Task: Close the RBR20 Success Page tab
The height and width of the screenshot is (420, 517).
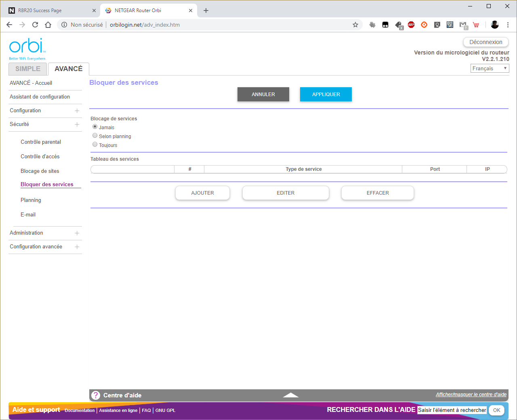Action: tap(94, 10)
